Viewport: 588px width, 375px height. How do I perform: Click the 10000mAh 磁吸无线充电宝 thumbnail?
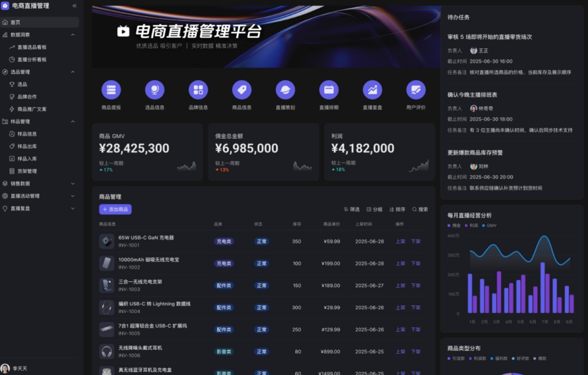click(107, 263)
